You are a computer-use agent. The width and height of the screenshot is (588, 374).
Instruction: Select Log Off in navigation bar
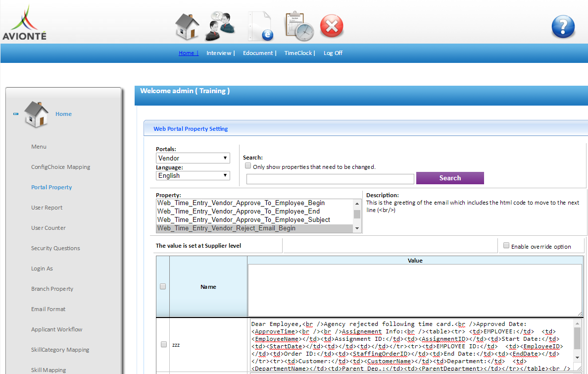[x=333, y=53]
